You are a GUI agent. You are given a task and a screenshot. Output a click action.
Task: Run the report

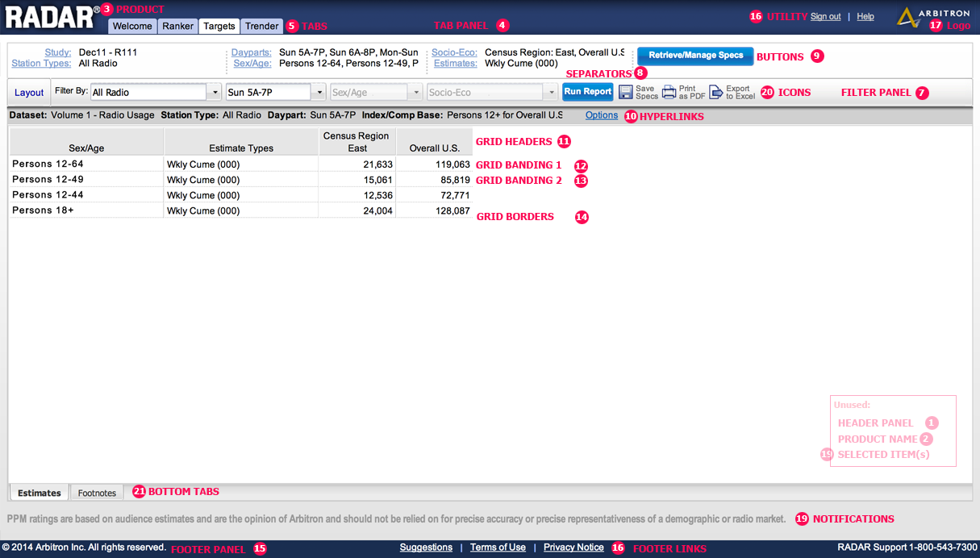tap(588, 92)
